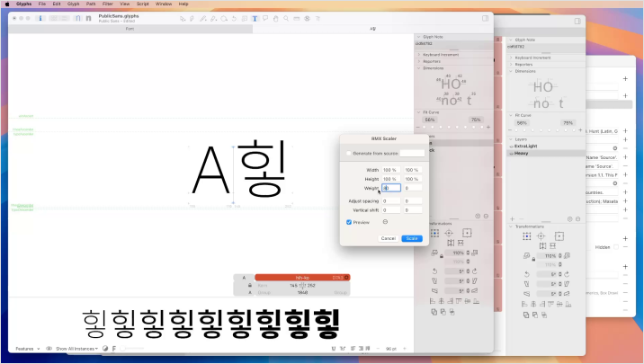Click slant-right icon in front palette

(475, 281)
